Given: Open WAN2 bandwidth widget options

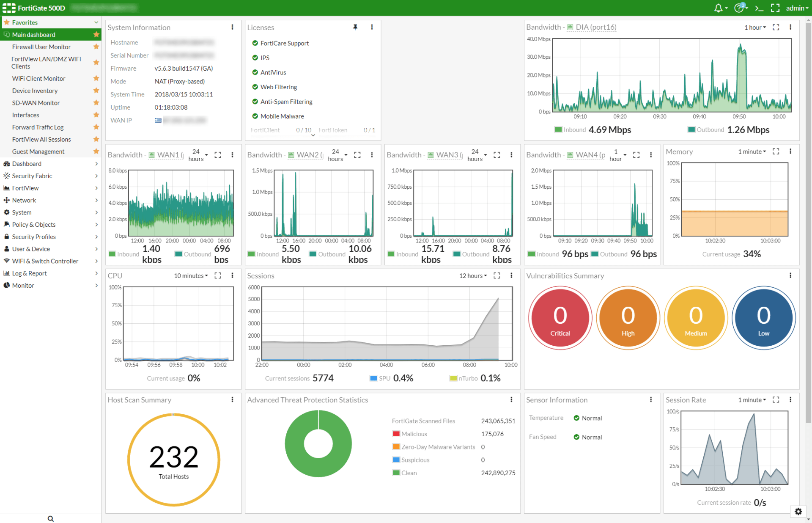Looking at the screenshot, I should point(372,155).
